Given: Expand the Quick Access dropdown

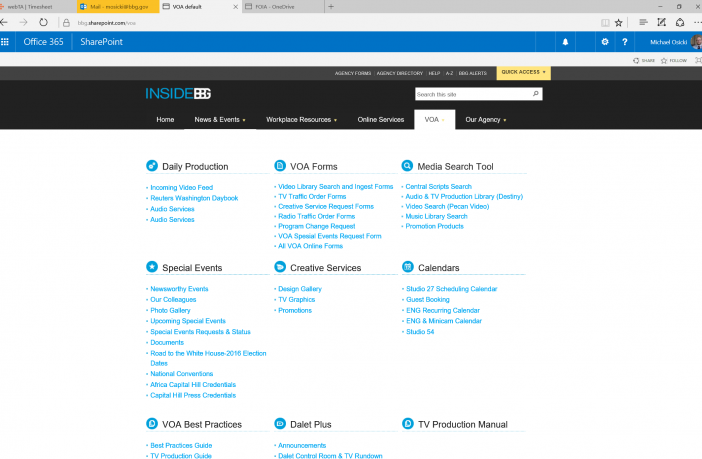Looking at the screenshot, I should point(524,73).
